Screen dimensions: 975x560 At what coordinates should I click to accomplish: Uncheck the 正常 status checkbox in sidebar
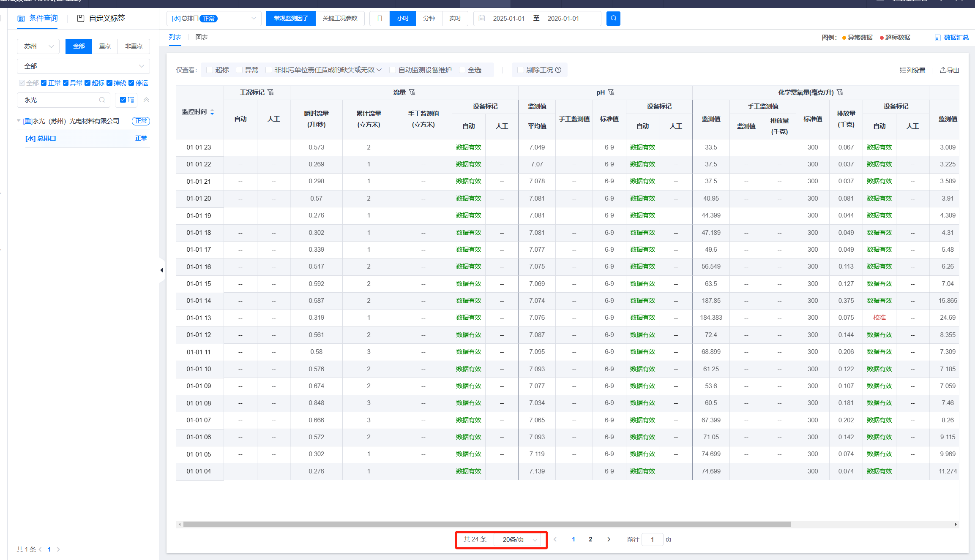pos(44,83)
